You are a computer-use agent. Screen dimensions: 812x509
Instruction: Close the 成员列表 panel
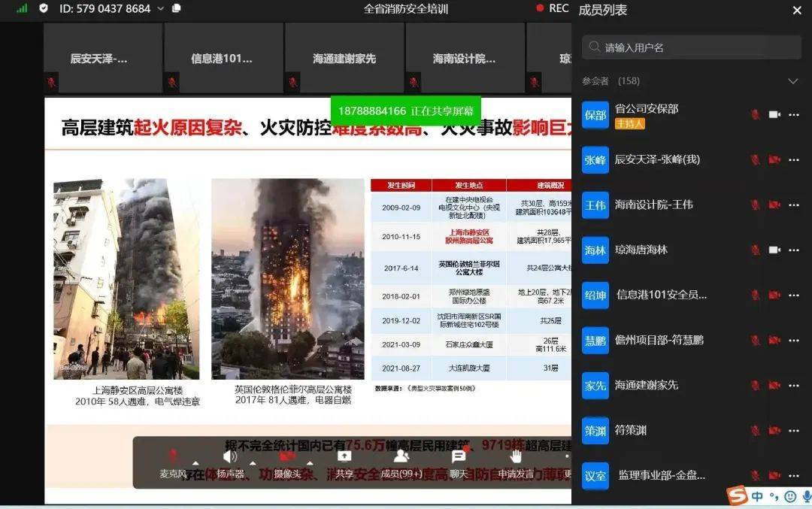797,11
